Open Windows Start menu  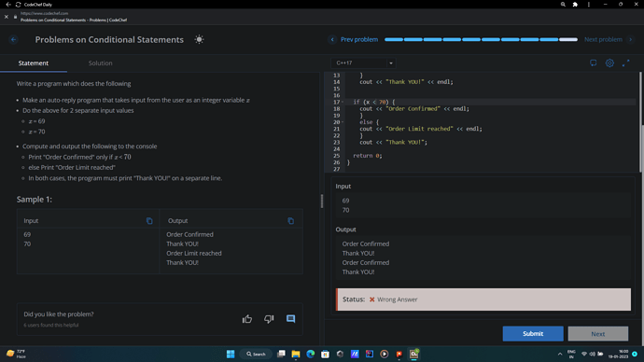pyautogui.click(x=231, y=354)
